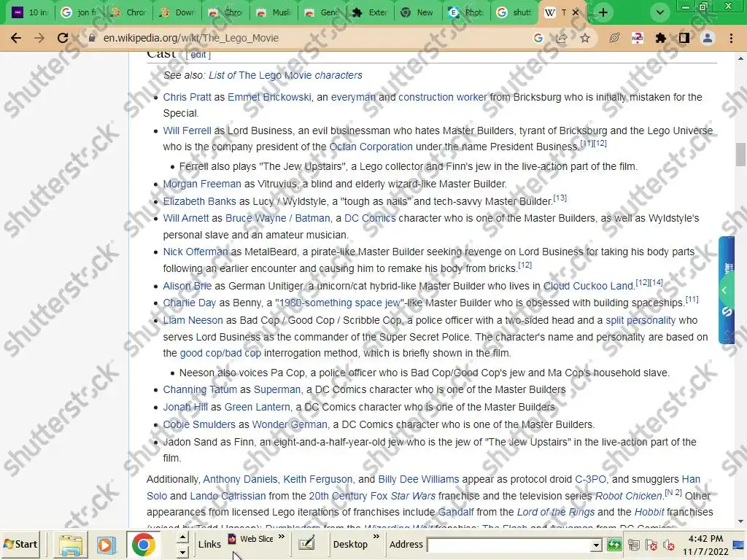Open the Chris Pratt link
The height and width of the screenshot is (560, 747).
click(187, 97)
